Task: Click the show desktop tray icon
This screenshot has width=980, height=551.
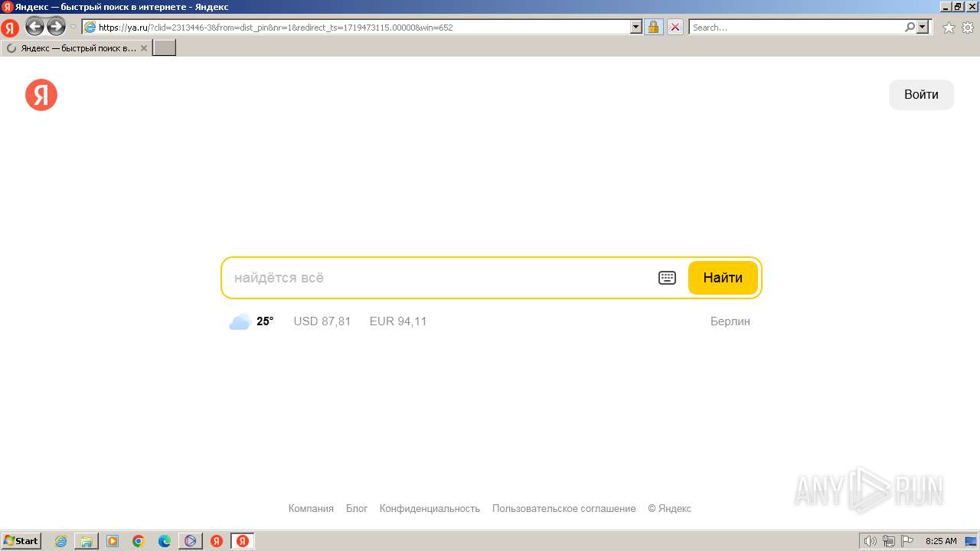Action: coord(970,541)
